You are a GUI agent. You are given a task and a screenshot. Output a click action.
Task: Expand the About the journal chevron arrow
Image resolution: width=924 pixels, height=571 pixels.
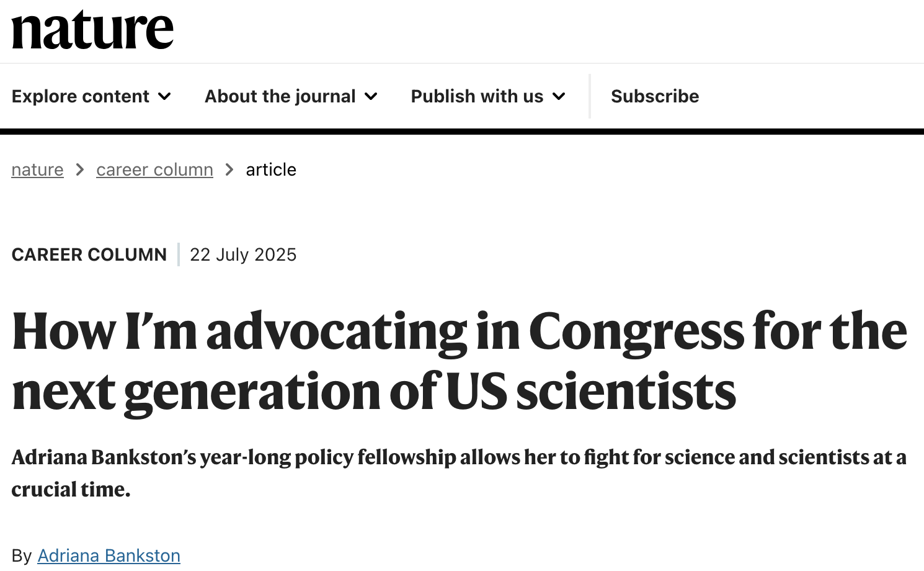point(371,96)
